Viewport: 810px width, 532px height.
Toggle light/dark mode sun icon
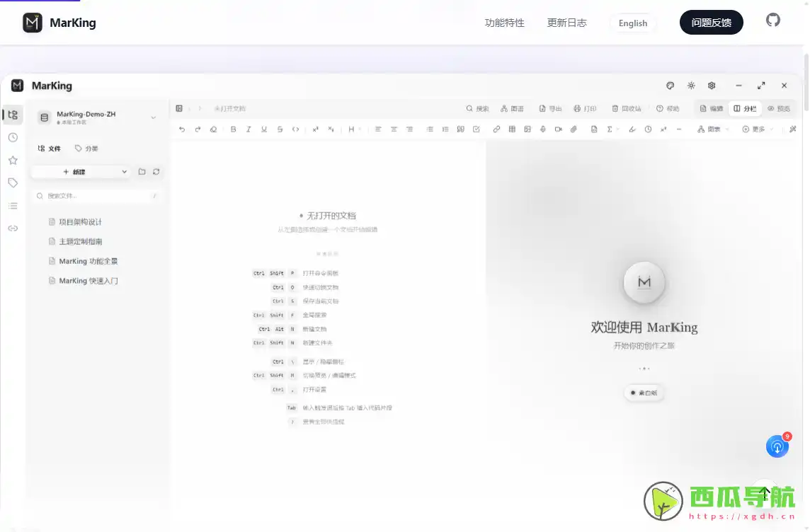(x=691, y=86)
